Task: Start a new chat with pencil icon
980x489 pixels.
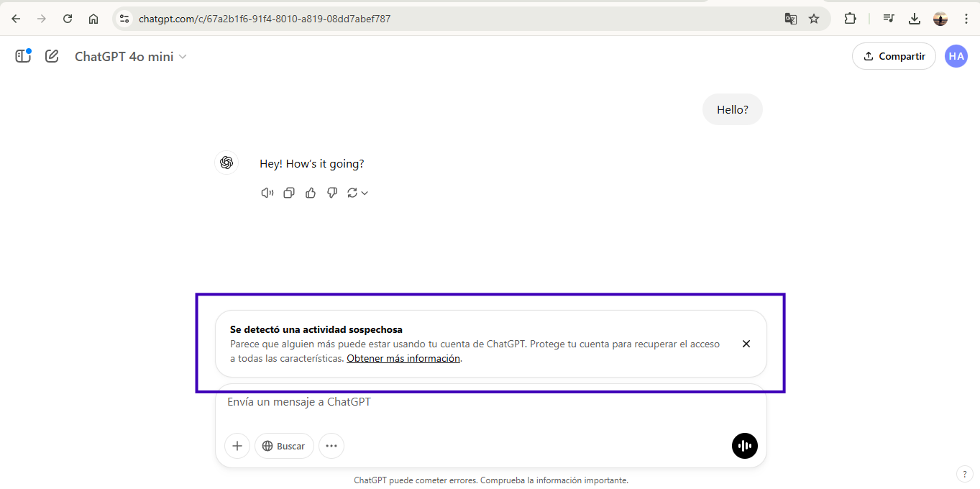Action: (x=52, y=56)
